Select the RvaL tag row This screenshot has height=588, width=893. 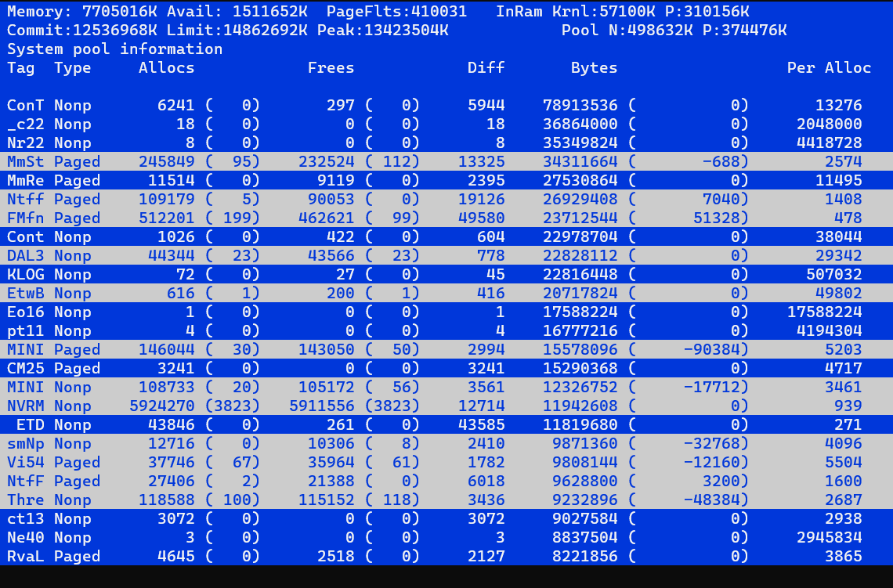tap(446, 556)
